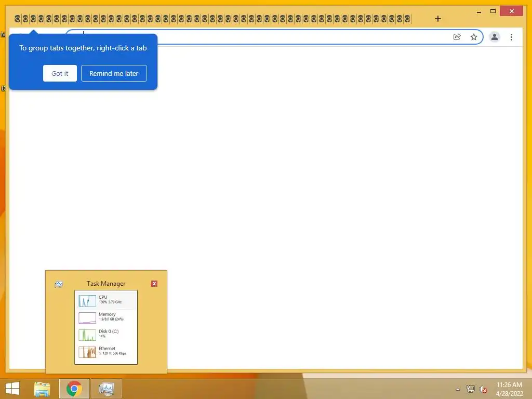Open the Chrome profile avatar
The width and height of the screenshot is (532, 399).
coord(495,37)
